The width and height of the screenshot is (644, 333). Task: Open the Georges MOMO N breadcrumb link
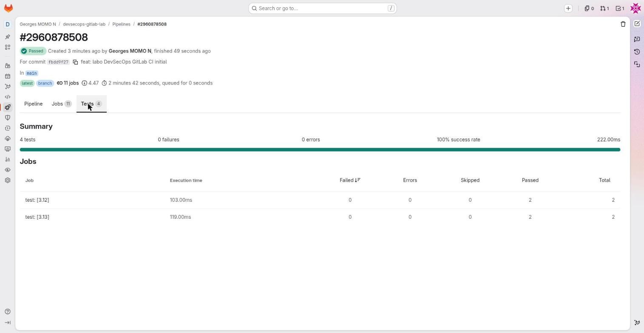[x=38, y=24]
